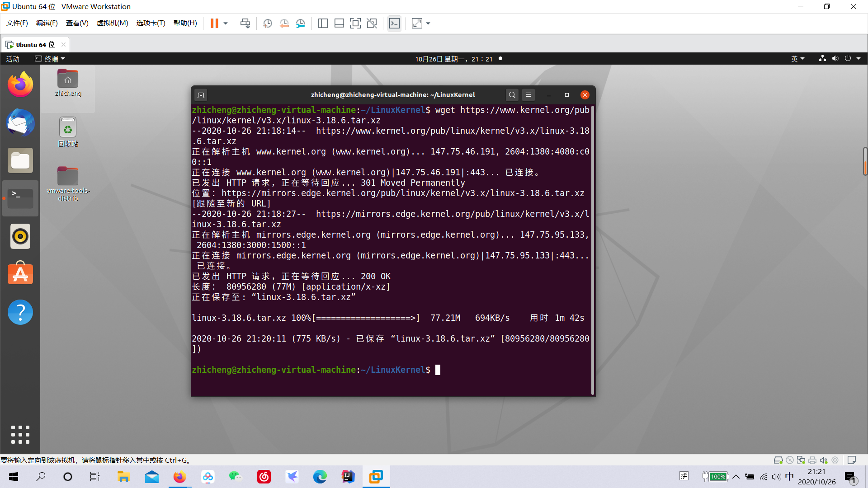
Task: Switch to Unity mode
Action: pos(372,23)
